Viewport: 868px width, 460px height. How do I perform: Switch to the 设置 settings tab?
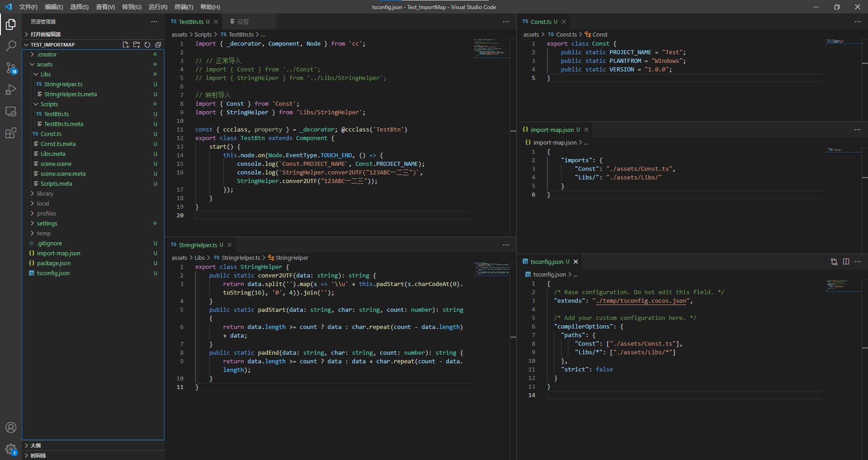pos(242,22)
